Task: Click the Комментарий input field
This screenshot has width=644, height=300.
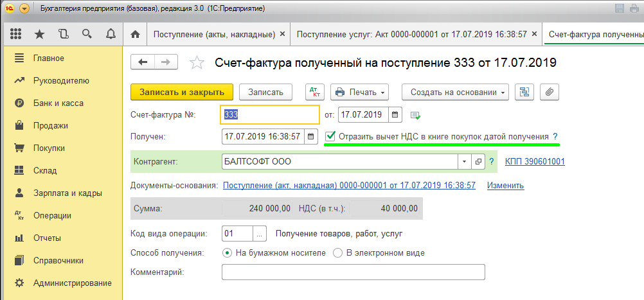Action: point(353,272)
